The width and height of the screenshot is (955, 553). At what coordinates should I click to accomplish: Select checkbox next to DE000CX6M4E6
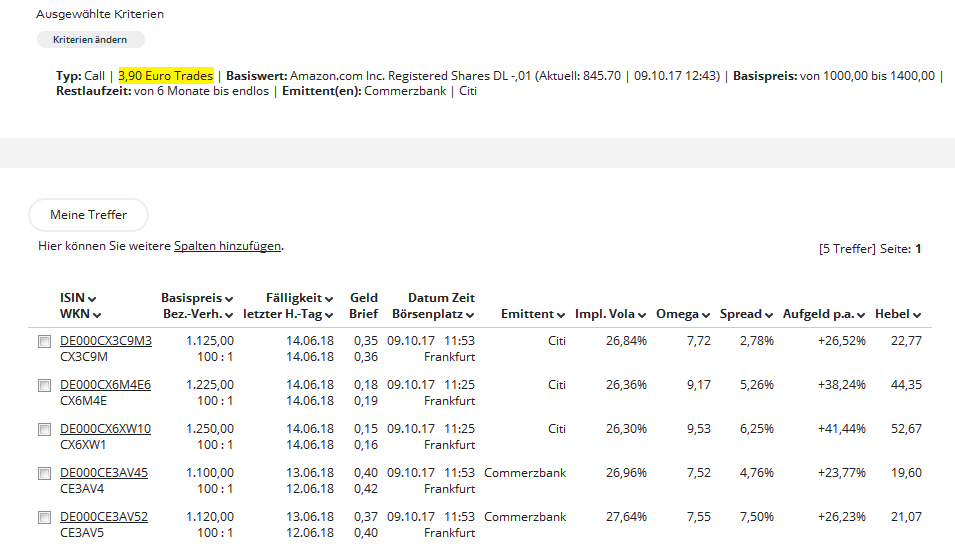pos(44,386)
